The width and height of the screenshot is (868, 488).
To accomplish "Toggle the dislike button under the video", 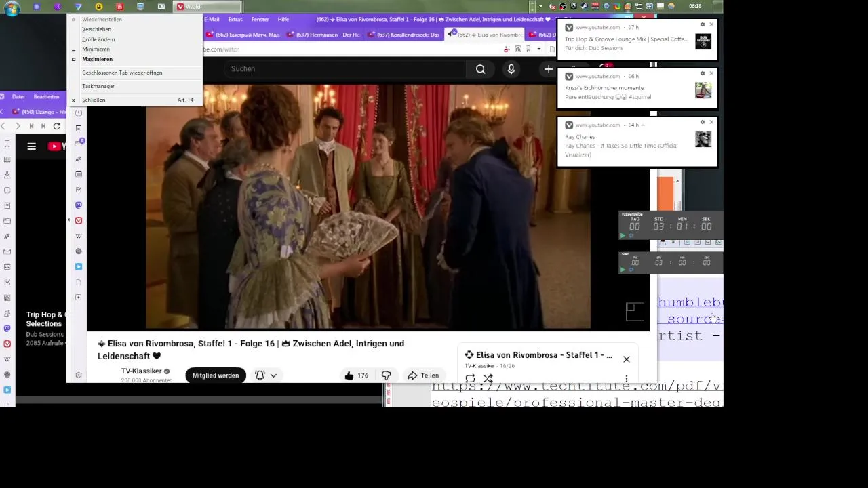I will 386,375.
